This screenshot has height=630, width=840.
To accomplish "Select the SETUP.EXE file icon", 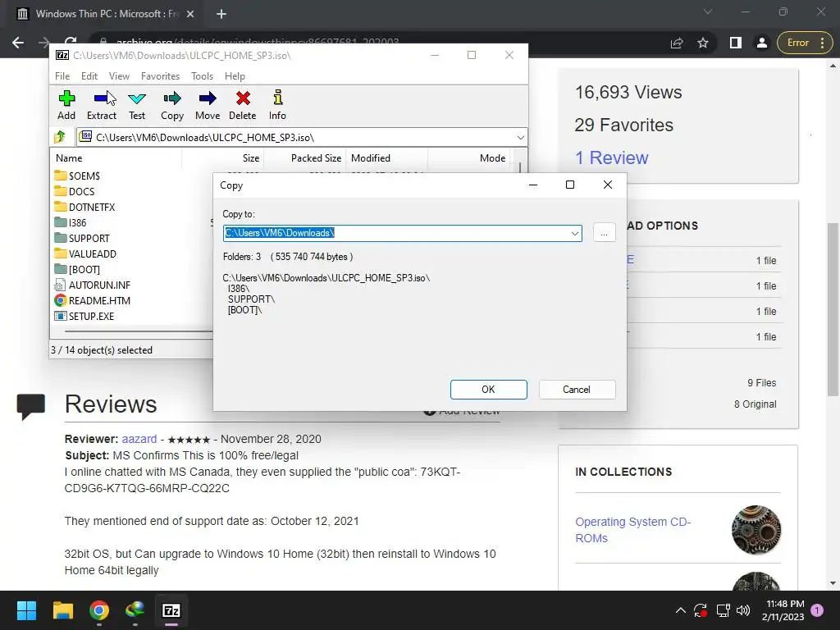I will (x=61, y=316).
